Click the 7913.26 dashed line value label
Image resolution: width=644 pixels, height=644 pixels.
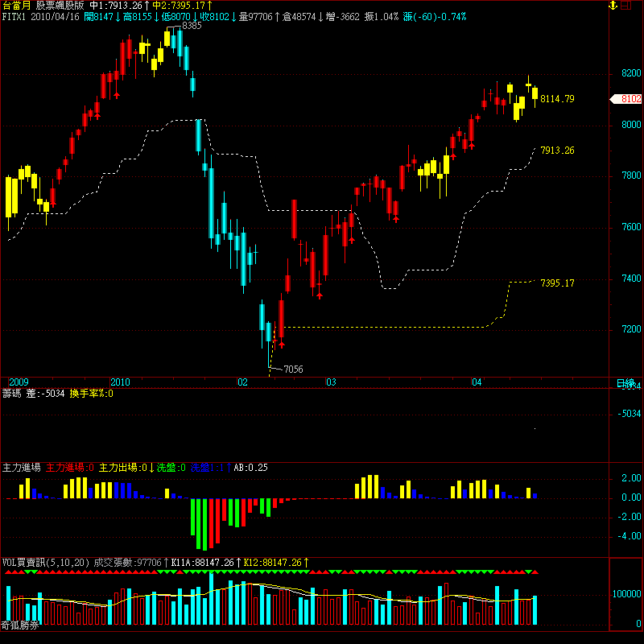(557, 151)
